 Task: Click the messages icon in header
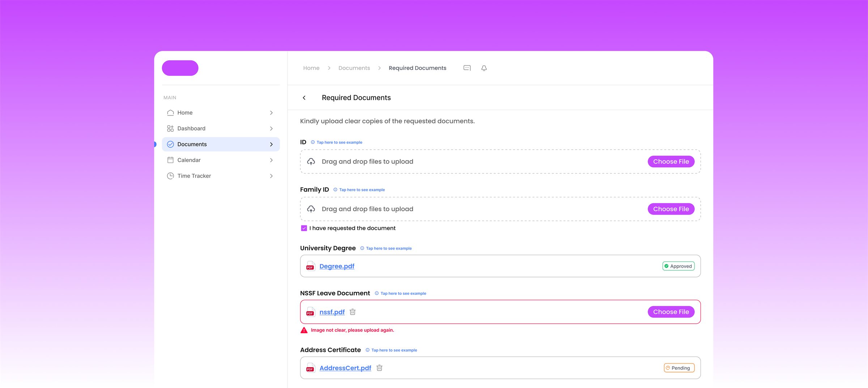pyautogui.click(x=467, y=68)
